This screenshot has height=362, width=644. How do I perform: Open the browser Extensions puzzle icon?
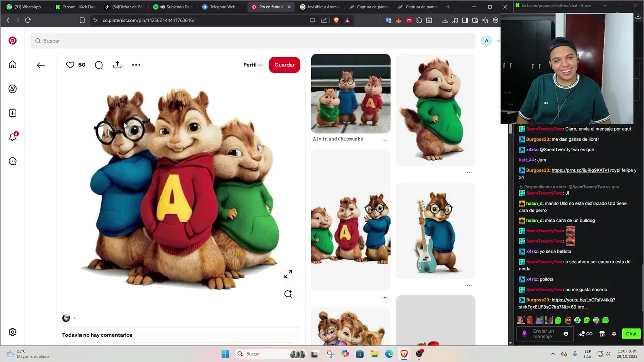click(x=419, y=20)
